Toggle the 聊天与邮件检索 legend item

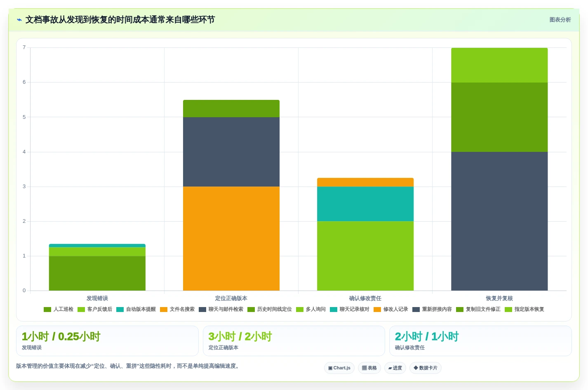point(221,309)
